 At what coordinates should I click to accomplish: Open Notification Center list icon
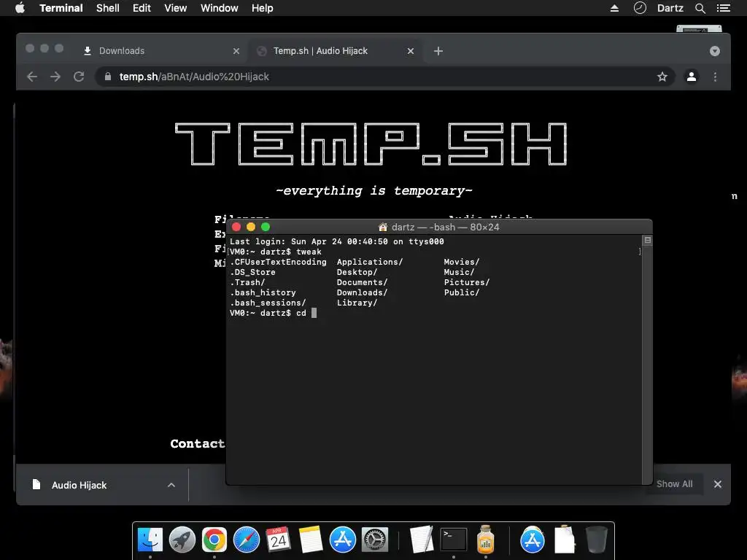(x=723, y=8)
